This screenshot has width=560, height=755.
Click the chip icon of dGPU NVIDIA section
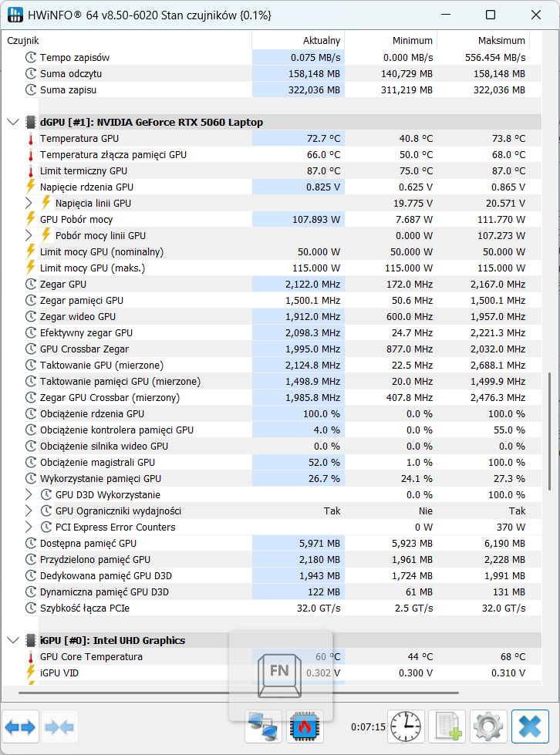pyautogui.click(x=31, y=123)
